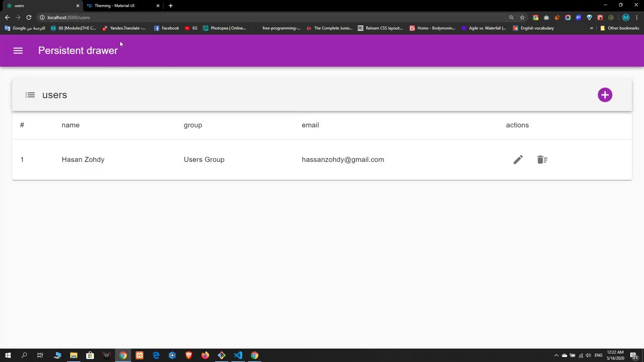Add a new user with plus button
Screen dimensions: 644x362
click(605, 95)
